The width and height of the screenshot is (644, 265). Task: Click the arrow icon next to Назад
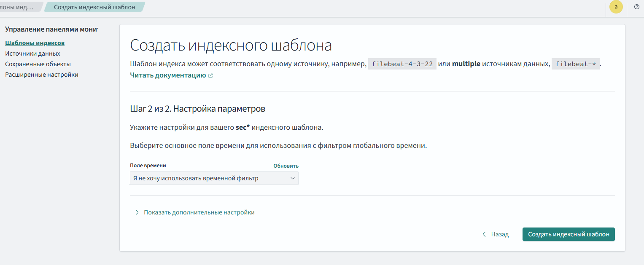pos(484,234)
